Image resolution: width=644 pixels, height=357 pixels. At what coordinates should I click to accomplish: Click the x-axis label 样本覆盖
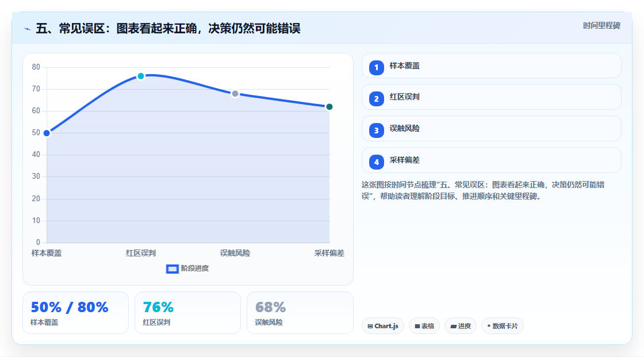[47, 253]
